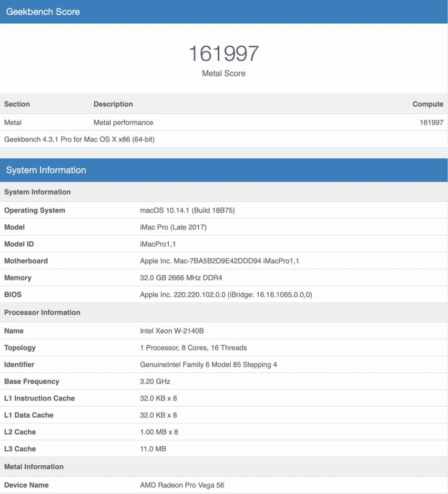
Task: Click the 3.20 GHz base frequency value
Action: tap(155, 381)
